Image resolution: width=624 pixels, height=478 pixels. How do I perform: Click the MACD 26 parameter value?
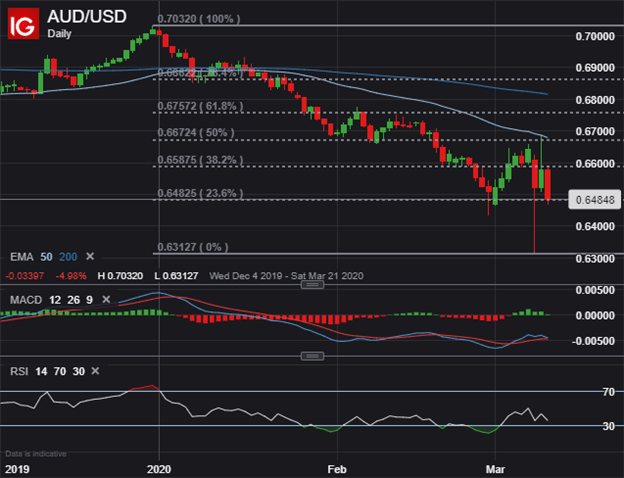73,300
